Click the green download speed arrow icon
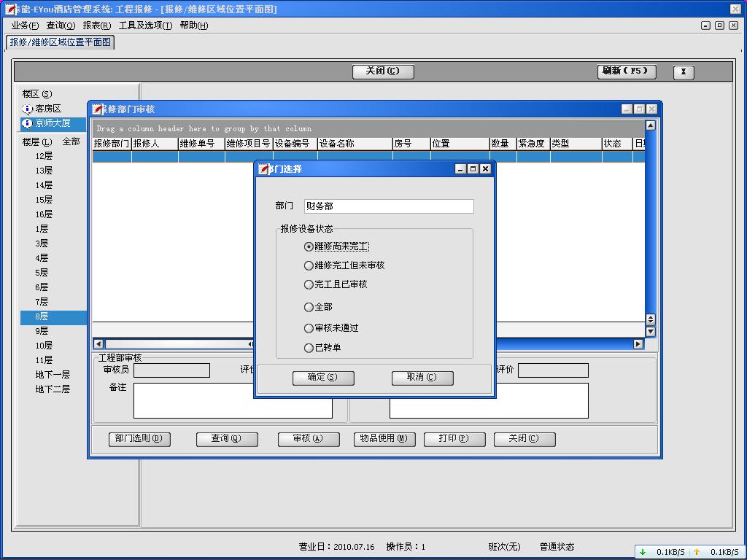 click(643, 552)
